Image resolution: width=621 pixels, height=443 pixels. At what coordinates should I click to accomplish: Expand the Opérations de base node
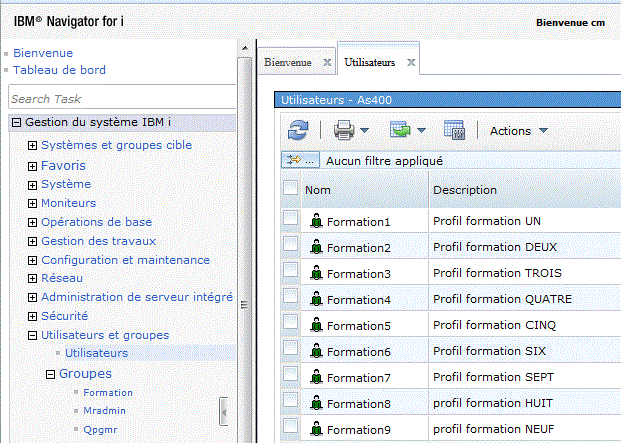(32, 222)
